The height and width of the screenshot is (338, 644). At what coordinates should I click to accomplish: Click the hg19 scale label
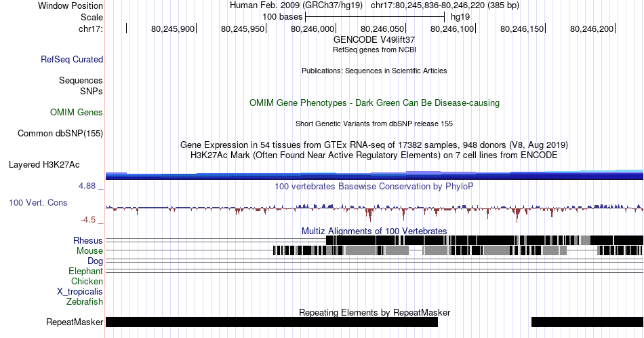tap(460, 17)
